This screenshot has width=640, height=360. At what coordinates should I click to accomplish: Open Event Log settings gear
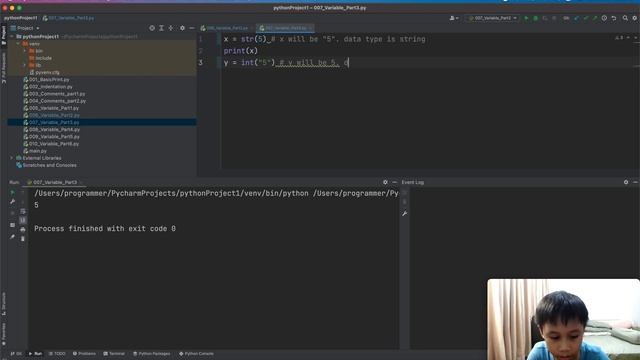[626, 182]
